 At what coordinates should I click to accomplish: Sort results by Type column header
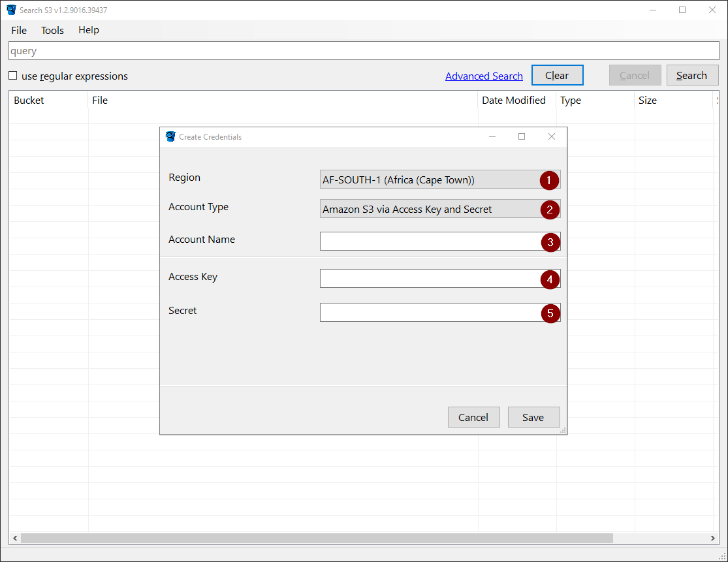(x=595, y=101)
